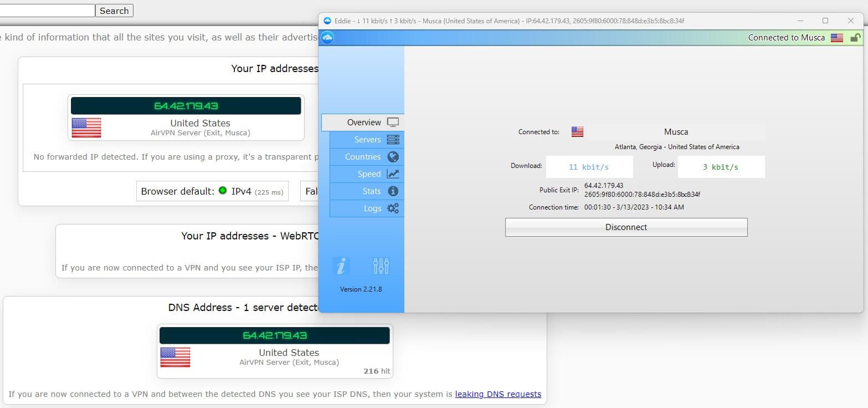Image resolution: width=868 pixels, height=408 pixels.
Task: Click the Atlanta, Georgia location text
Action: point(677,147)
